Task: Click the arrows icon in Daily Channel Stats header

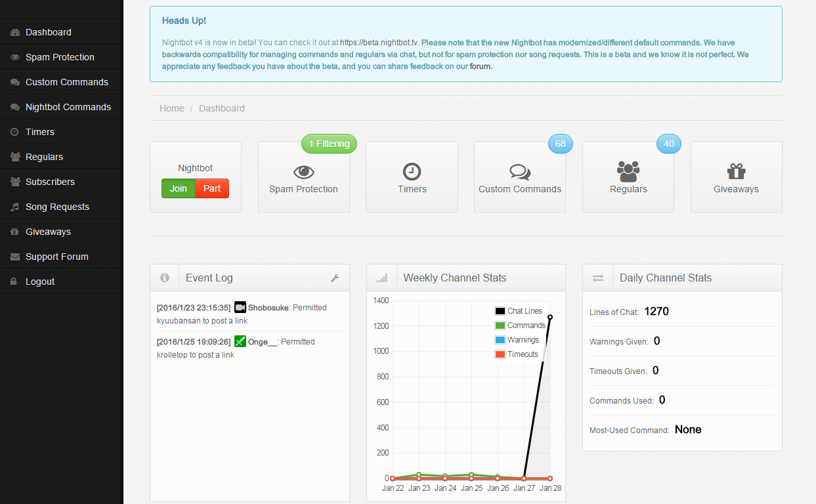Action: pos(598,278)
